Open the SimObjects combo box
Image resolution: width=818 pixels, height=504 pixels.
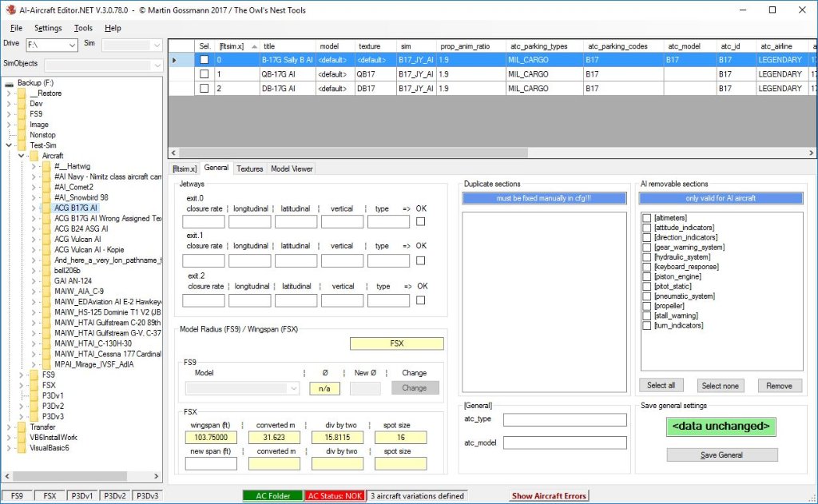(x=157, y=65)
